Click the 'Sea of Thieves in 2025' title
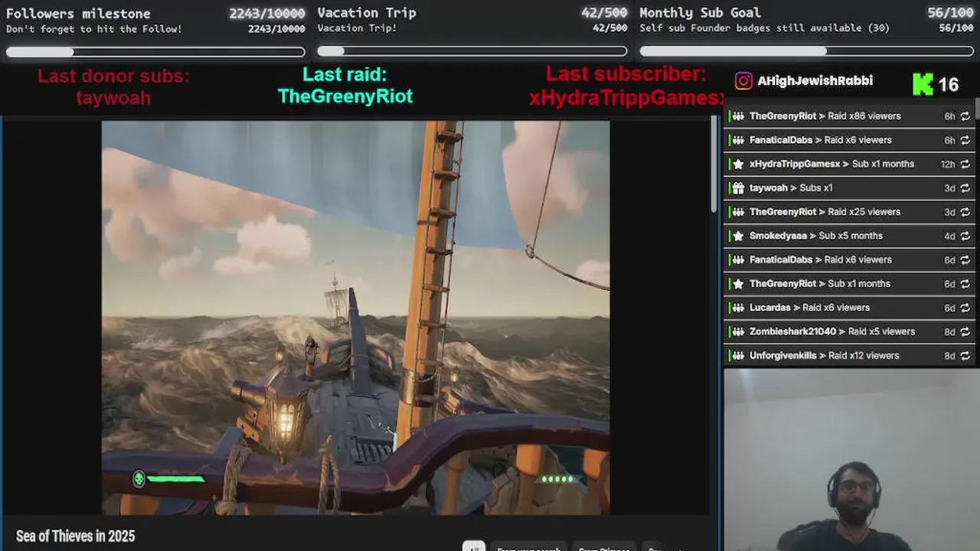980x551 pixels. pyautogui.click(x=75, y=536)
